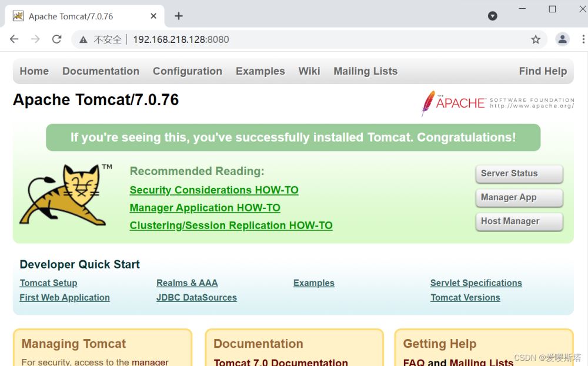The width and height of the screenshot is (588, 366).
Task: Click the Tomcat cat logo image
Action: 66,194
